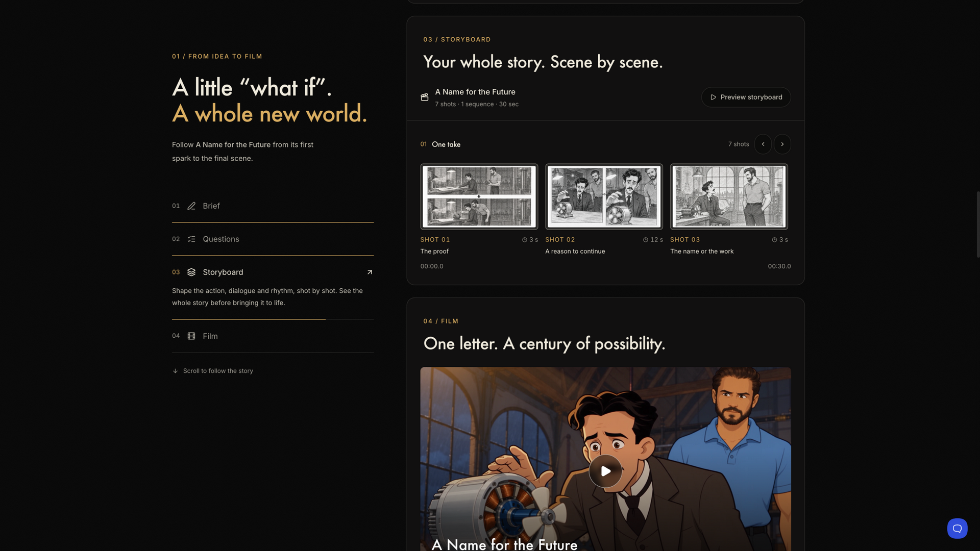Click the 00:30.0 end timestamp
980x551 pixels.
(779, 266)
